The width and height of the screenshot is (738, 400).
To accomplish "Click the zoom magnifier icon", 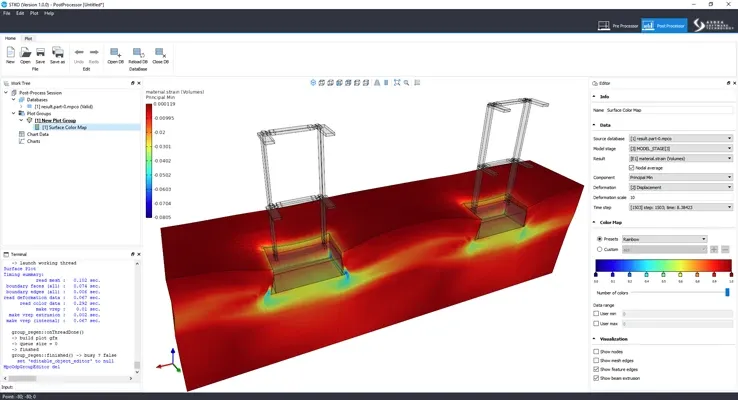I will pyautogui.click(x=406, y=83).
